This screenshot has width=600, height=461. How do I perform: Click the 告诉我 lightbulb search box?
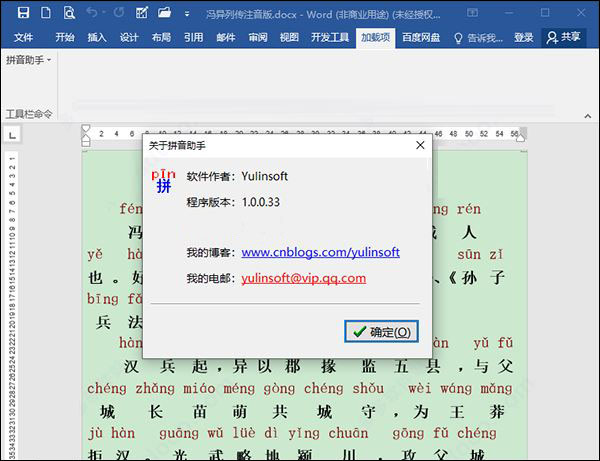(x=478, y=38)
